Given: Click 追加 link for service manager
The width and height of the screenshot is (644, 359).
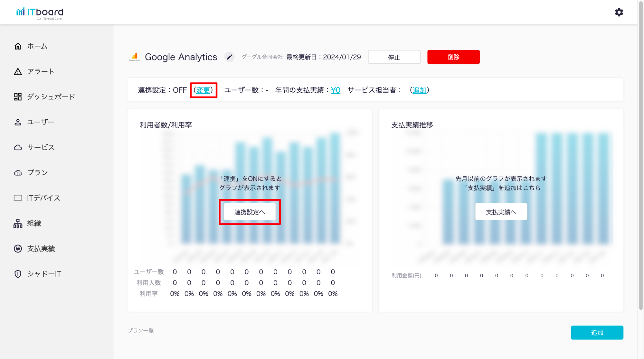Looking at the screenshot, I should coord(419,90).
